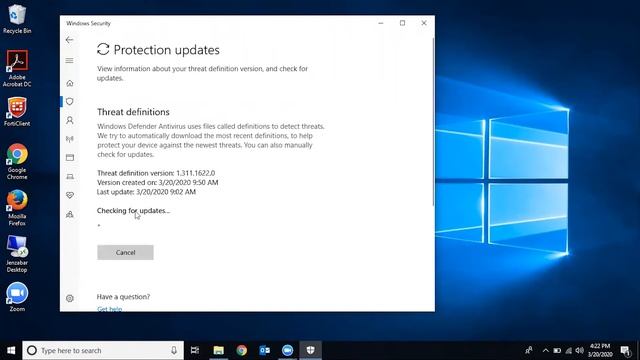Follow the Get help link
640x360 pixels.
click(x=109, y=309)
